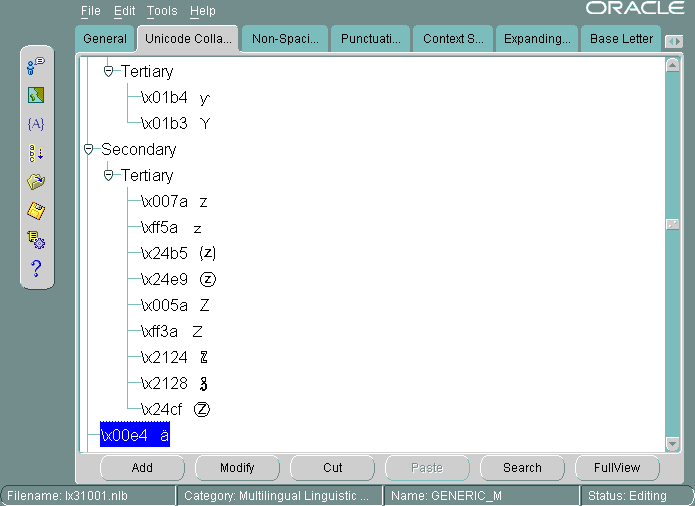This screenshot has width=695, height=506.
Task: Collapse the Secondary tree node
Action: coord(89,149)
